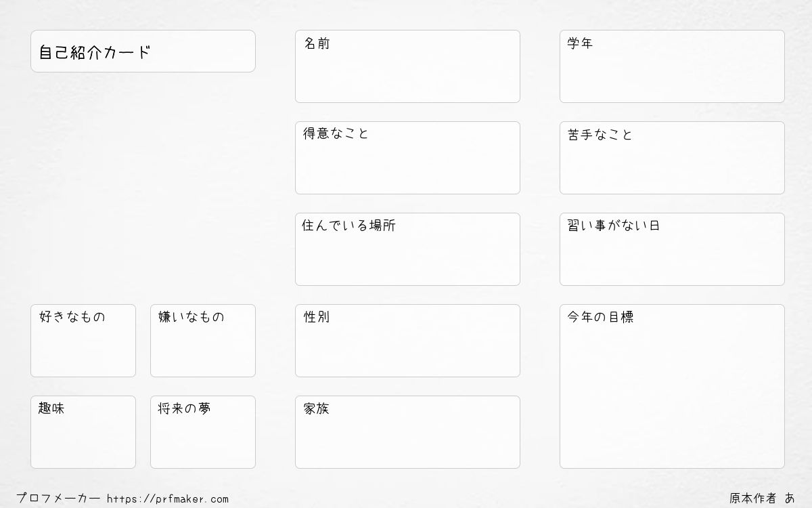The height and width of the screenshot is (508, 812).
Task: Click the 今年の目標 label text
Action: 600,317
